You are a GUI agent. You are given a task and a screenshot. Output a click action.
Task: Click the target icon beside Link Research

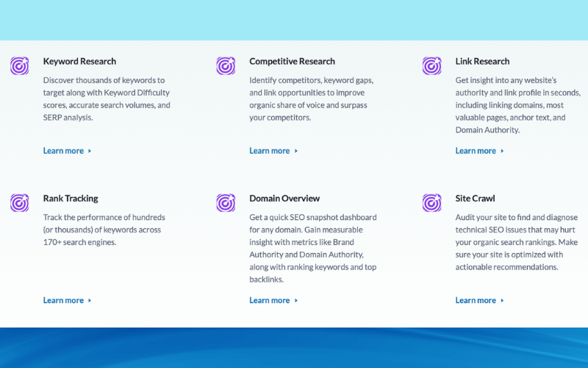click(432, 66)
